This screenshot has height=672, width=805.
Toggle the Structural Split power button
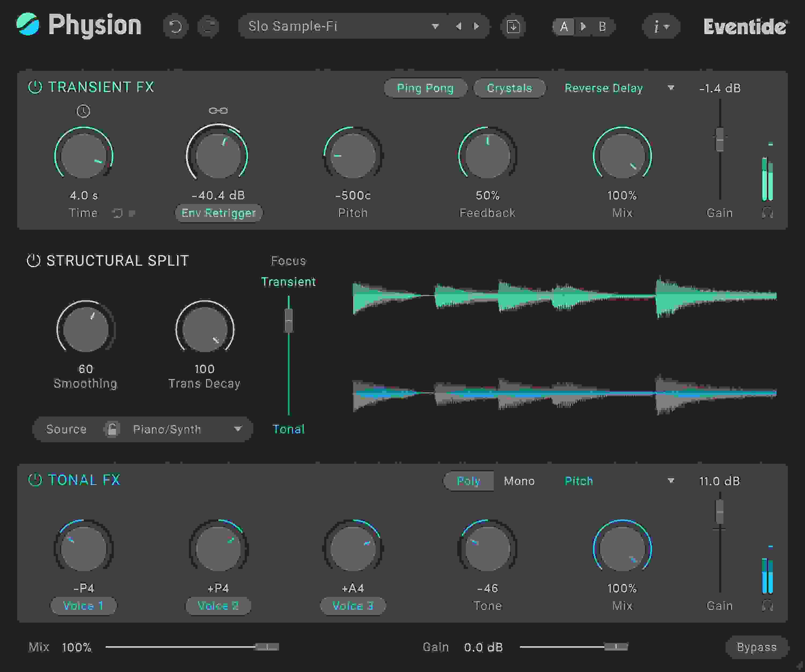click(x=34, y=260)
